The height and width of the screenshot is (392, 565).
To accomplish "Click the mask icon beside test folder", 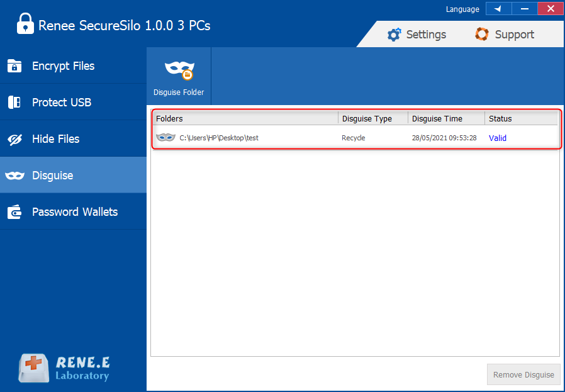I will (x=165, y=138).
